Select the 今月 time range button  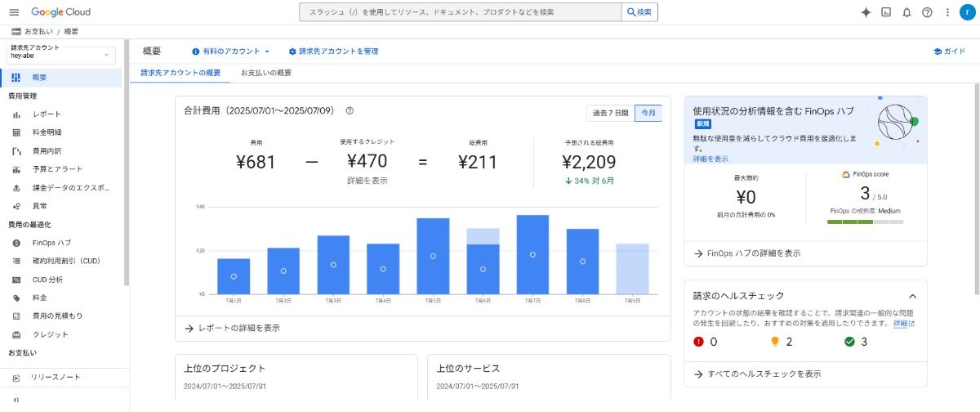coord(648,113)
